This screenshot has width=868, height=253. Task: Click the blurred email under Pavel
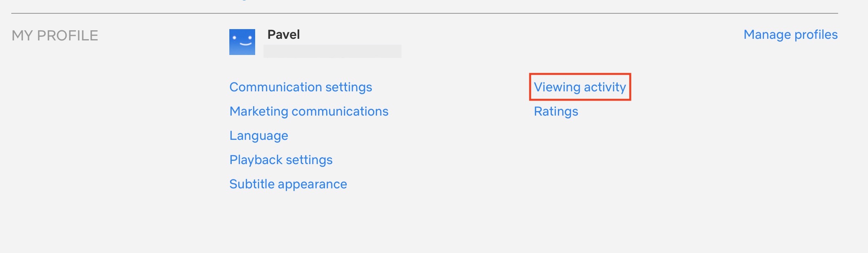point(332,51)
